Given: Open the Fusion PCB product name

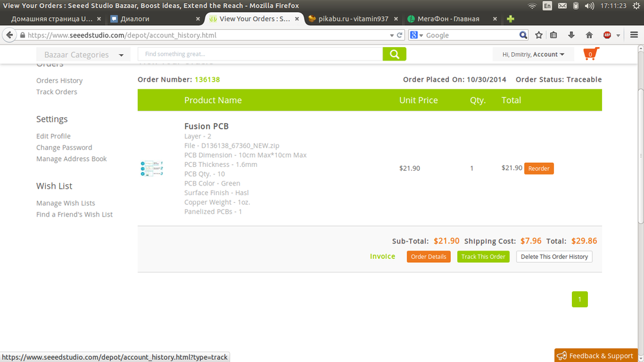Looking at the screenshot, I should pos(206,126).
